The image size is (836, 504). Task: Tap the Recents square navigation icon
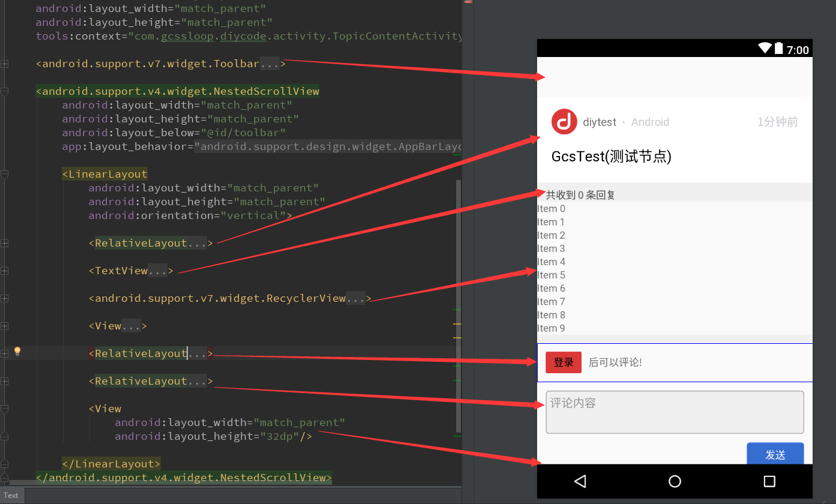(x=770, y=481)
